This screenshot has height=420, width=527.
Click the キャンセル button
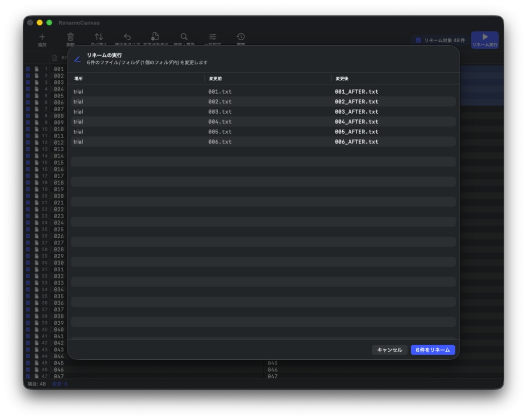390,350
